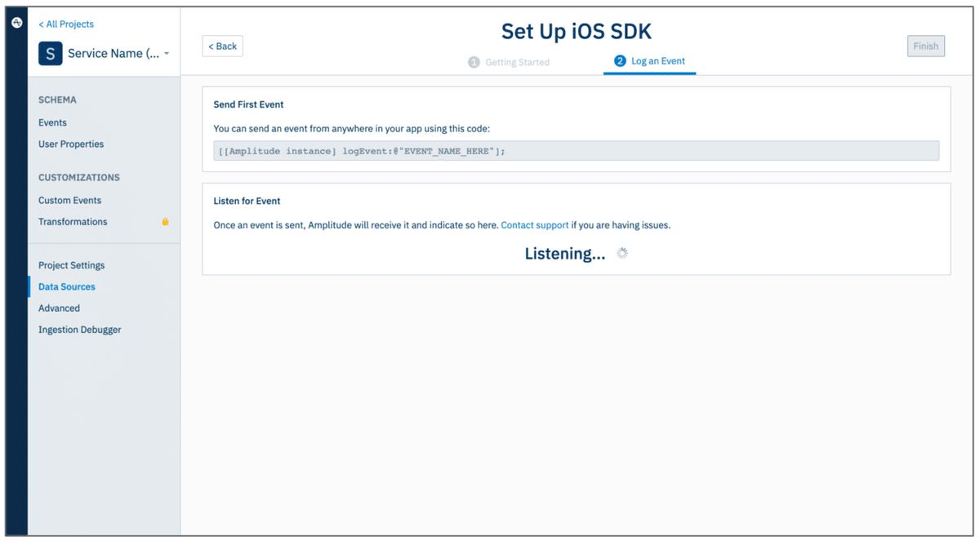Open Transformations in sidebar
Viewport: 980px width, 541px height.
click(x=73, y=222)
